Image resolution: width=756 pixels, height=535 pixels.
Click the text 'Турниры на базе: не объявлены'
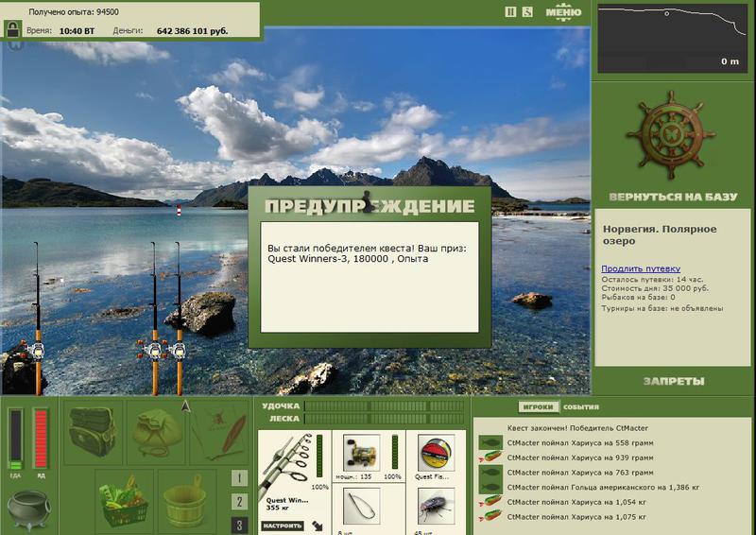[662, 308]
